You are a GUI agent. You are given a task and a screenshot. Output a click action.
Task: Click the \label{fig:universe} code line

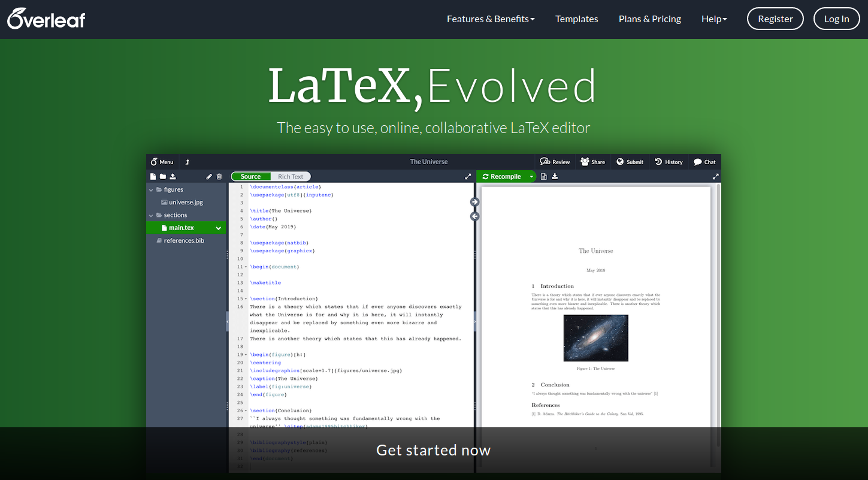(x=281, y=387)
